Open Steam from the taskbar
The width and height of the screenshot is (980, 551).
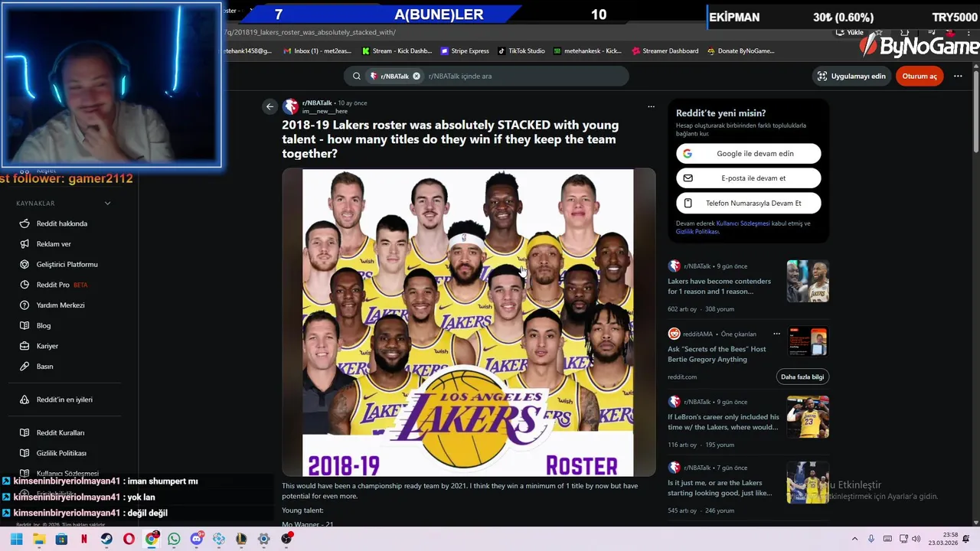pyautogui.click(x=106, y=539)
